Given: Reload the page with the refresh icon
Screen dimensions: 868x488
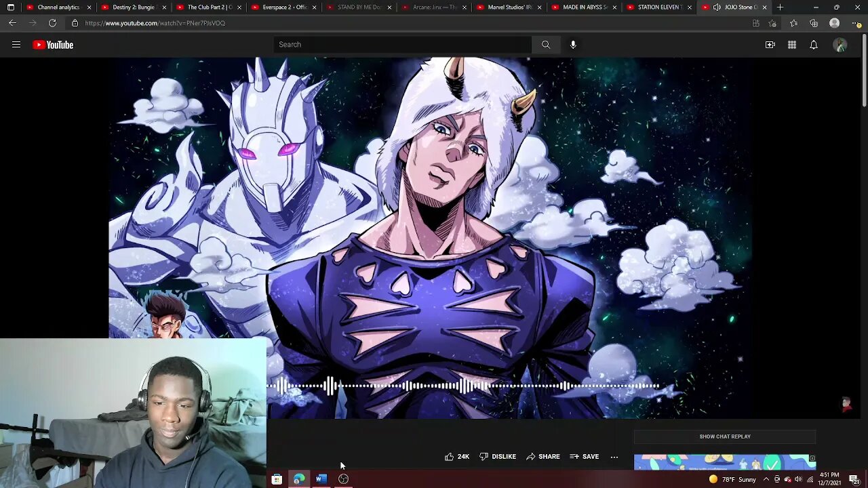Looking at the screenshot, I should pos(52,23).
